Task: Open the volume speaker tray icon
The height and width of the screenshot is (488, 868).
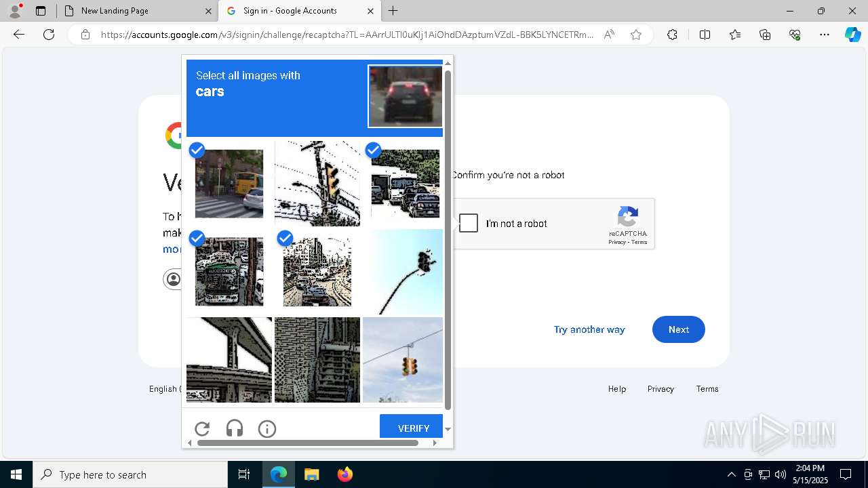Action: pos(781,474)
